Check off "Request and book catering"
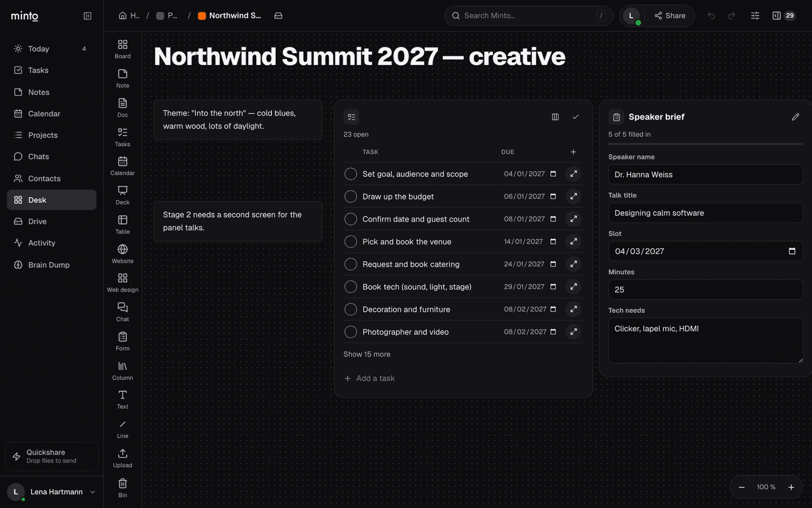Image resolution: width=812 pixels, height=508 pixels. coord(351,264)
